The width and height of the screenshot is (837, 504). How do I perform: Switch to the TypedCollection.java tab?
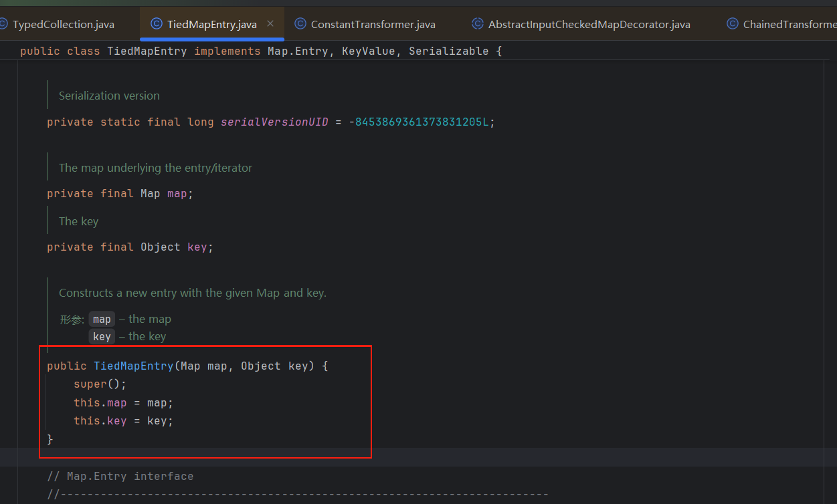pyautogui.click(x=63, y=25)
